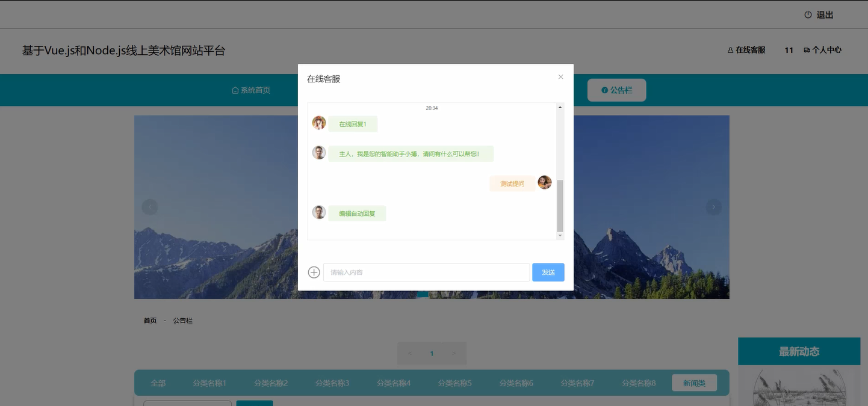The width and height of the screenshot is (868, 406).
Task: Open the 首页 breadcrumb link
Action: [150, 320]
